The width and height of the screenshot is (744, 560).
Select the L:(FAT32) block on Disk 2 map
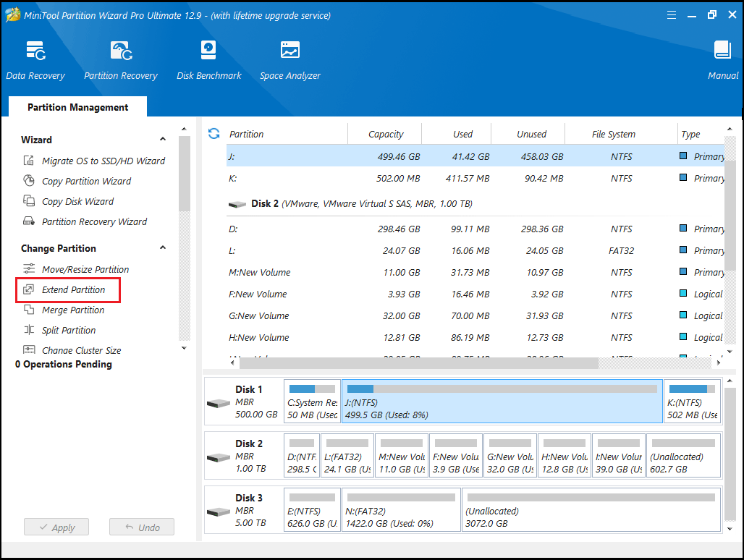pyautogui.click(x=347, y=456)
